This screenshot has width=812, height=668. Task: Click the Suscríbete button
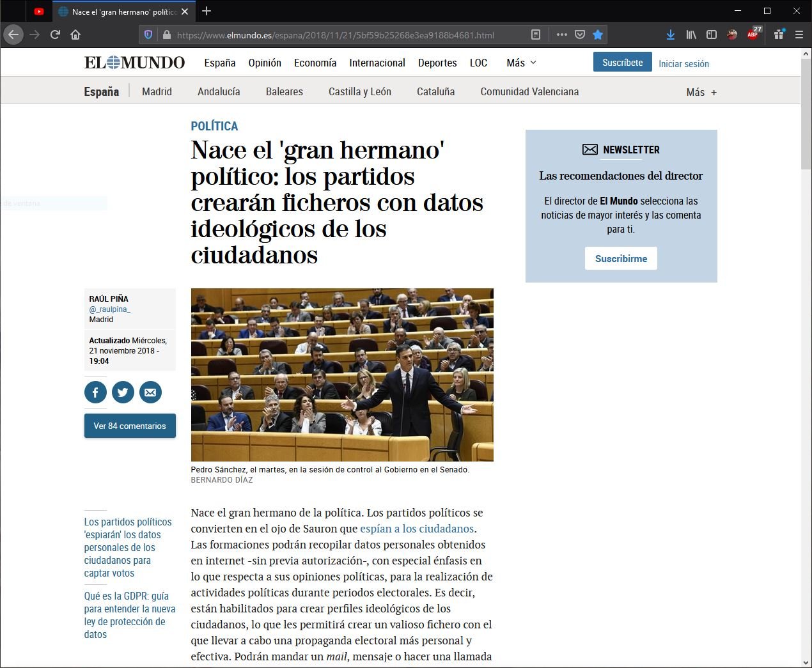[x=623, y=62]
